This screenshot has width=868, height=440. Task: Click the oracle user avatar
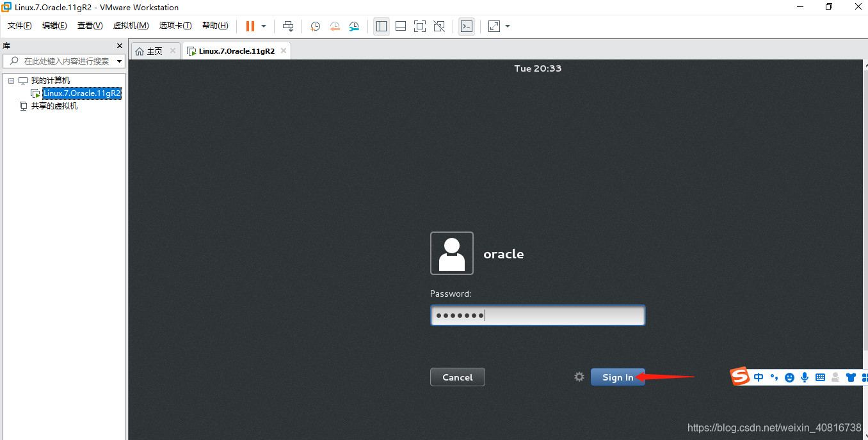click(x=452, y=253)
